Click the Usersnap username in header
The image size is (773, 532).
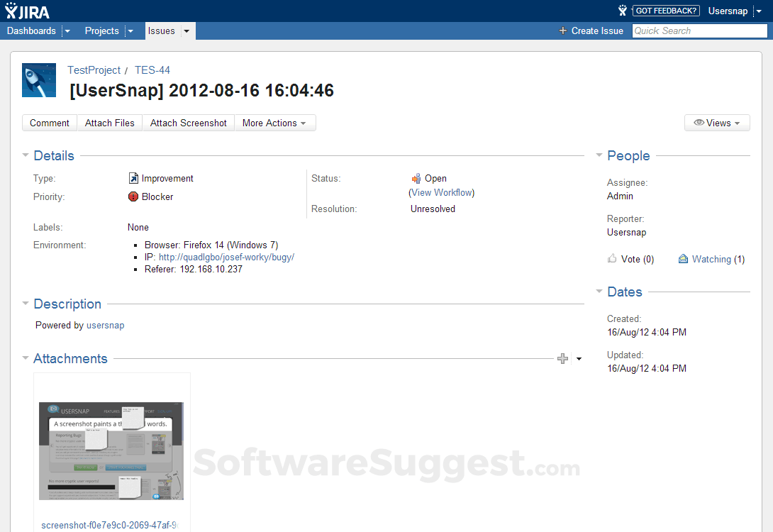click(x=728, y=11)
